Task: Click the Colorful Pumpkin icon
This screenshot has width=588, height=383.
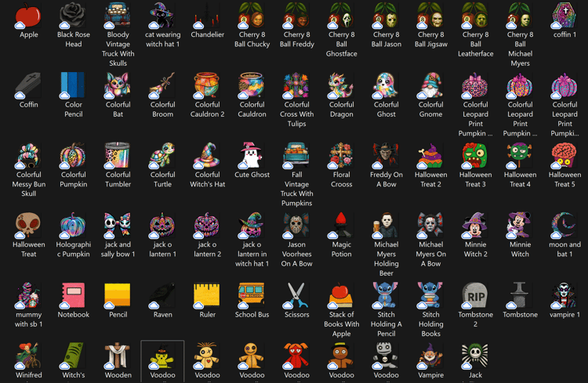Action: [73, 156]
